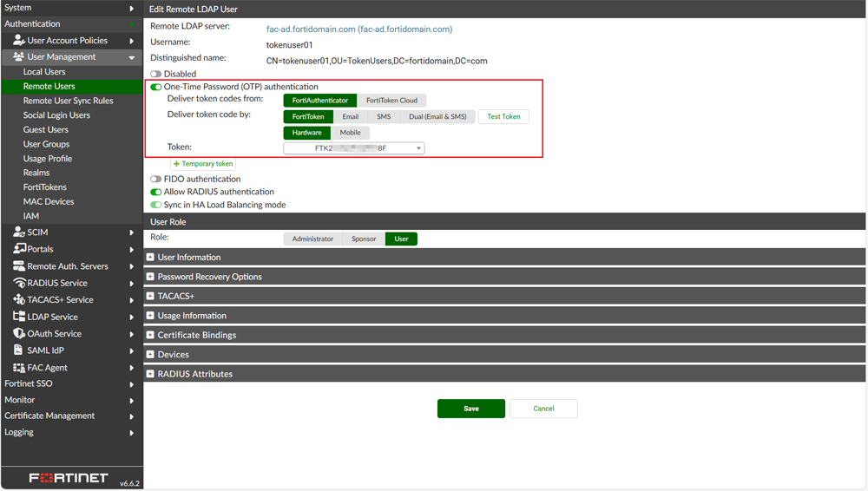Viewport: 868px width, 491px height.
Task: Open FortiTokens in the sidebar
Action: click(45, 187)
